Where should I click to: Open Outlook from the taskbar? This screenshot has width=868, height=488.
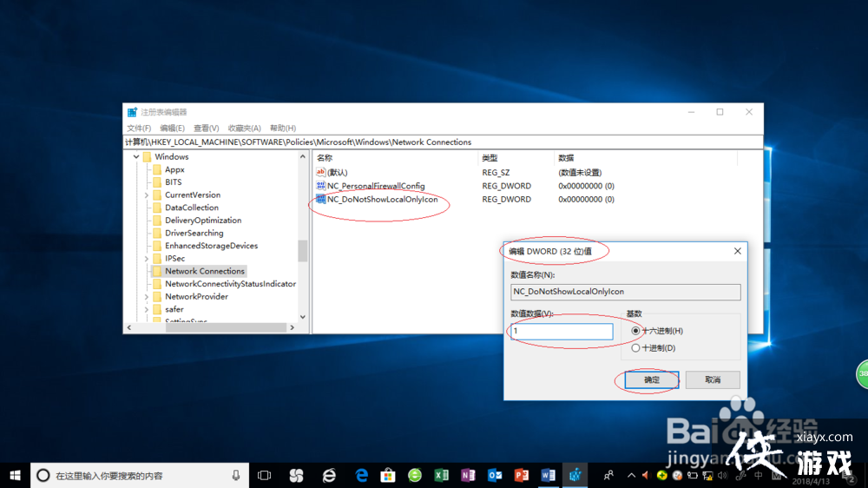click(x=495, y=475)
